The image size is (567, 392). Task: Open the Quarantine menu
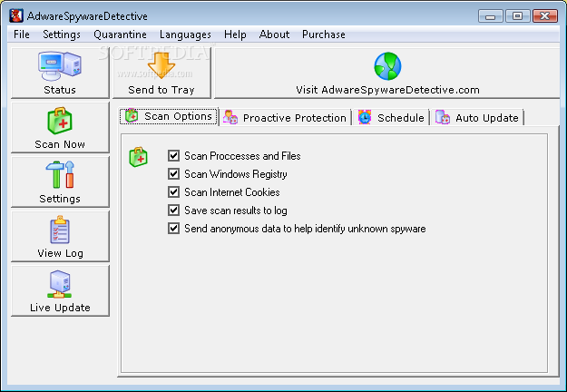coord(120,34)
